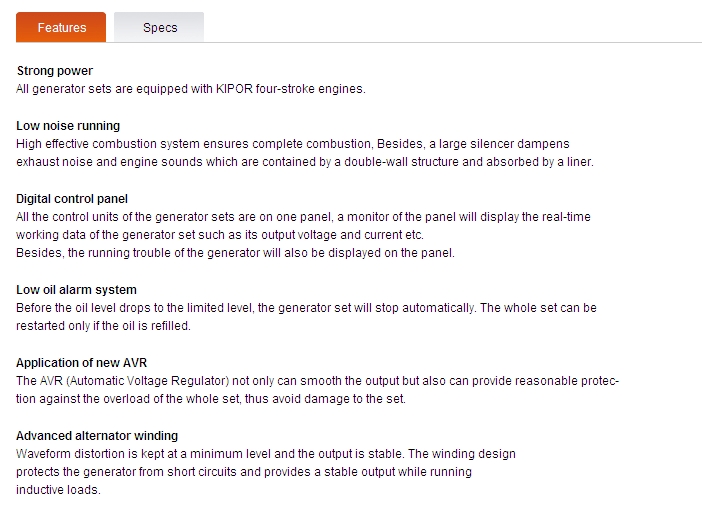
Task: Click the line restarted only if oil refilled
Action: click(103, 326)
